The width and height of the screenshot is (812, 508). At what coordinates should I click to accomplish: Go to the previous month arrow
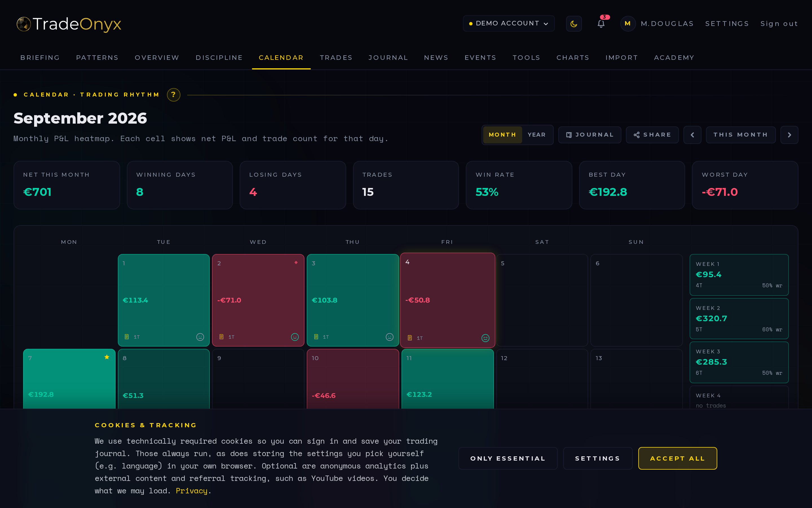coord(692,135)
